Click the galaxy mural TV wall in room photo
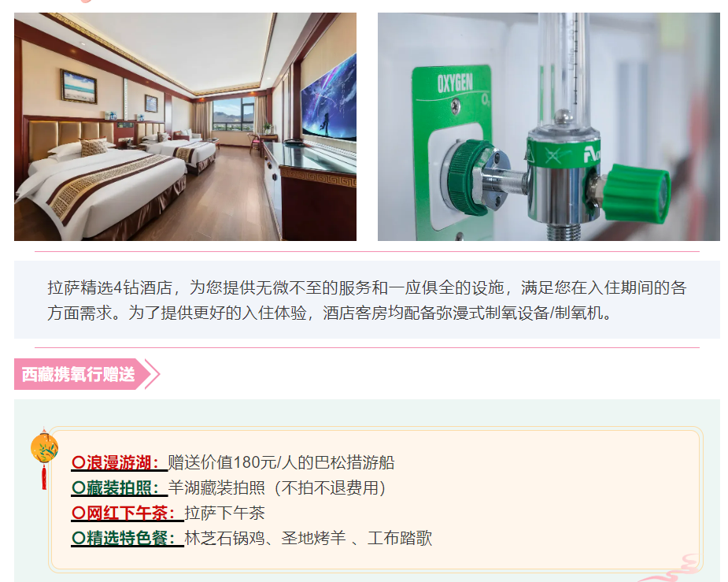The height and width of the screenshot is (582, 728). click(329, 98)
